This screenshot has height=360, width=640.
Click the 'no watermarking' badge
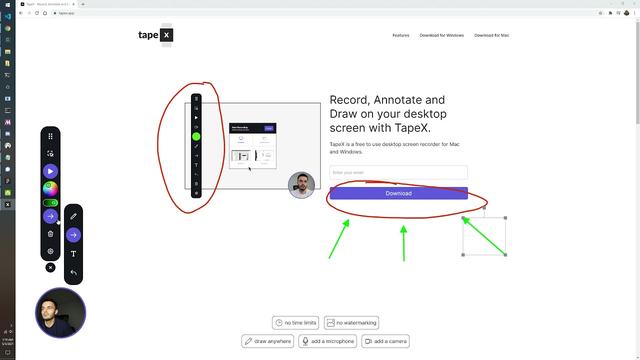click(351, 322)
